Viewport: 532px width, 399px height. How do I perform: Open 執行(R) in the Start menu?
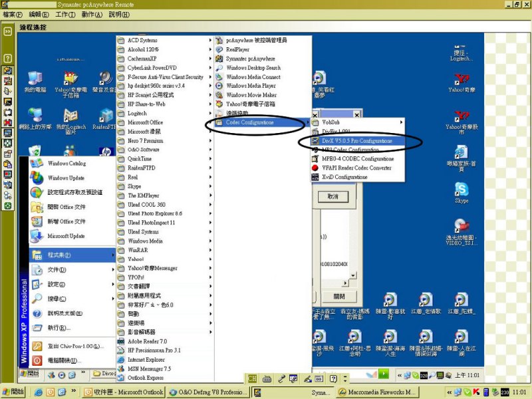click(72, 328)
